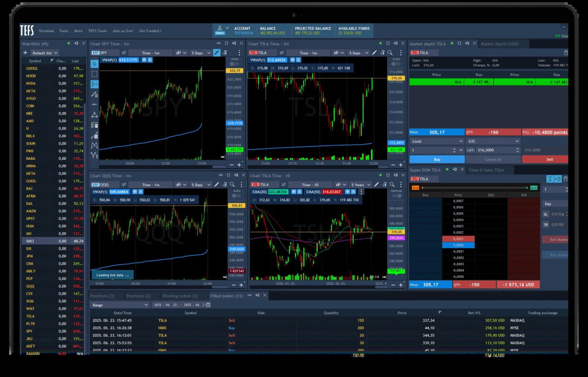Open chart style dropdown in TSLA 1m chart
Screen dimensions: 588x377
(x=339, y=53)
